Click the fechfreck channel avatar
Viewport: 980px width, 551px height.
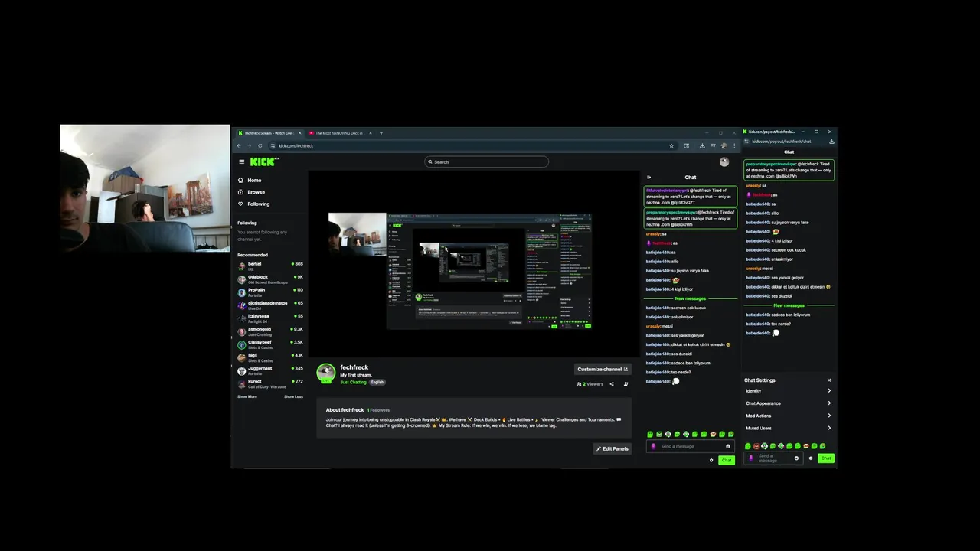coord(326,373)
